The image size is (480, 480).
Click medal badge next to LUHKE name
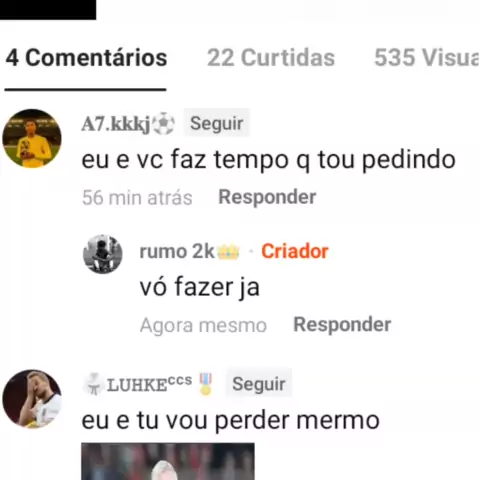tap(206, 384)
